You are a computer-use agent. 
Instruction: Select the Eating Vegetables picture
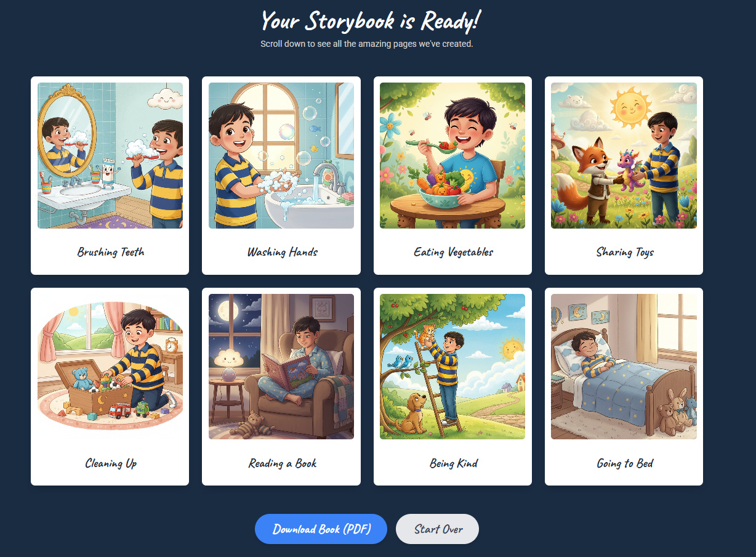point(452,156)
